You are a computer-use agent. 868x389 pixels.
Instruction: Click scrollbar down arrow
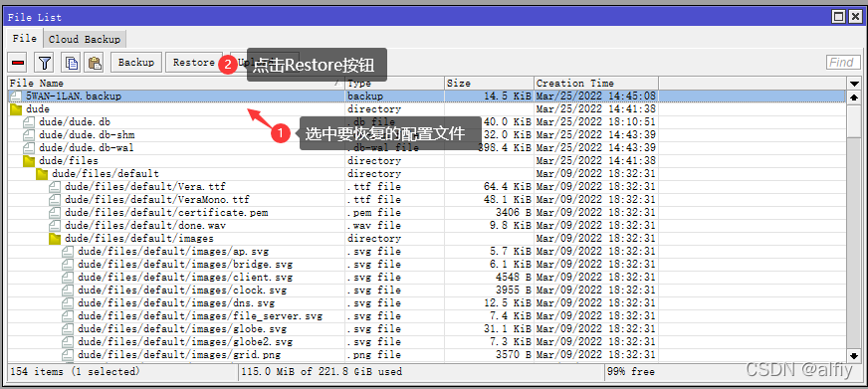854,356
